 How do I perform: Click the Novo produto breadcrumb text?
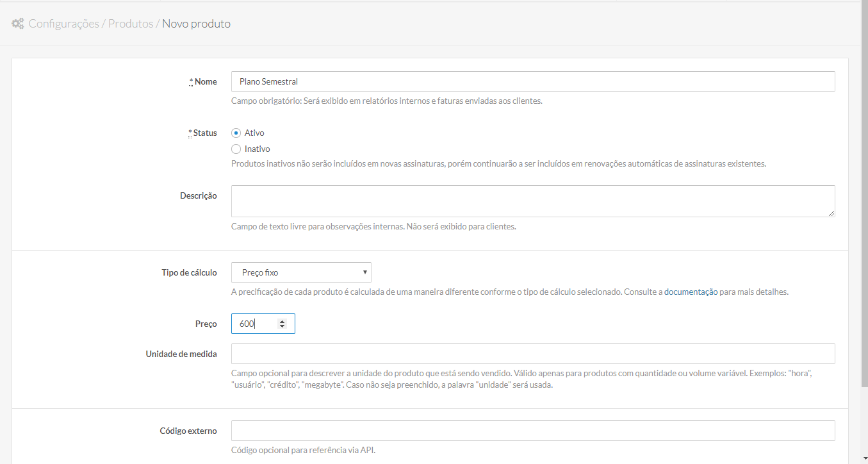[196, 24]
